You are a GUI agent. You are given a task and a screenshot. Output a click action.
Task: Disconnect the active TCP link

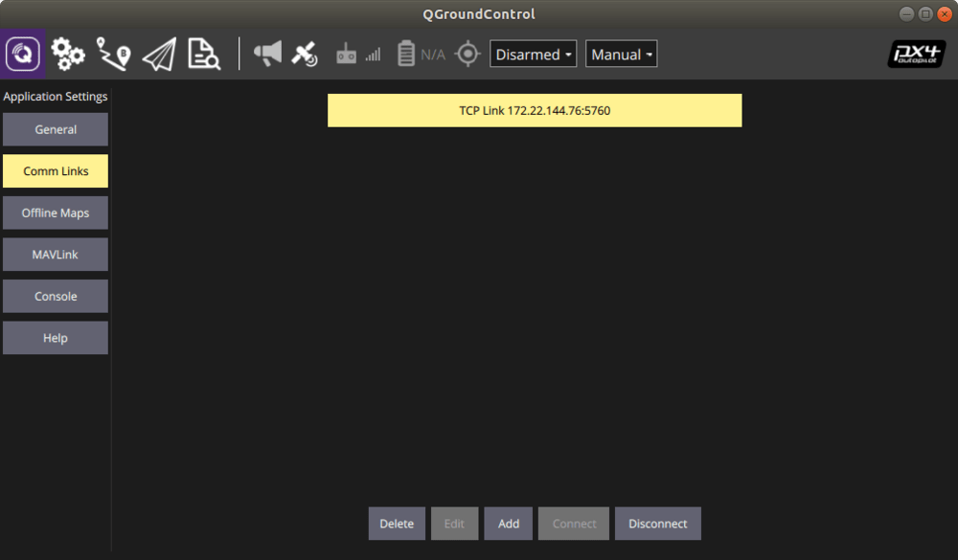(x=657, y=524)
